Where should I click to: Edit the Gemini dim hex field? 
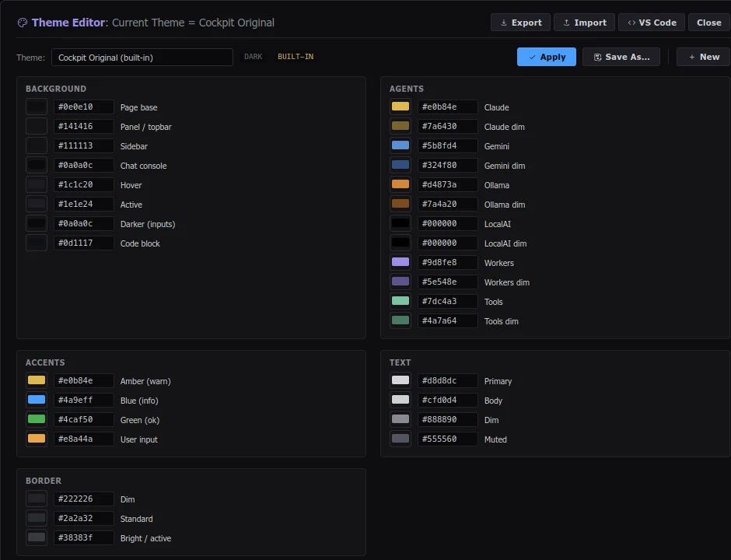[x=448, y=165]
